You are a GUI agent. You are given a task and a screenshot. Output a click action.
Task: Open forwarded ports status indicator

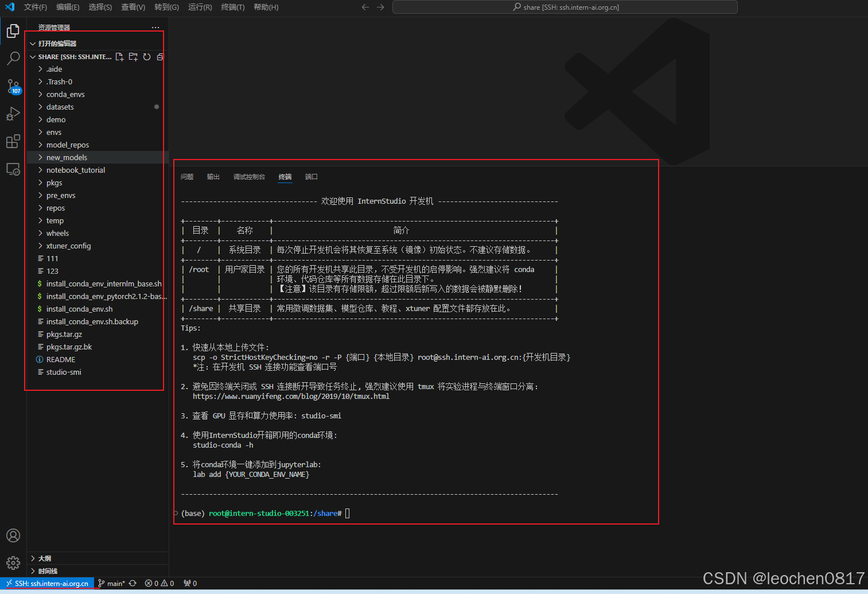pos(190,583)
